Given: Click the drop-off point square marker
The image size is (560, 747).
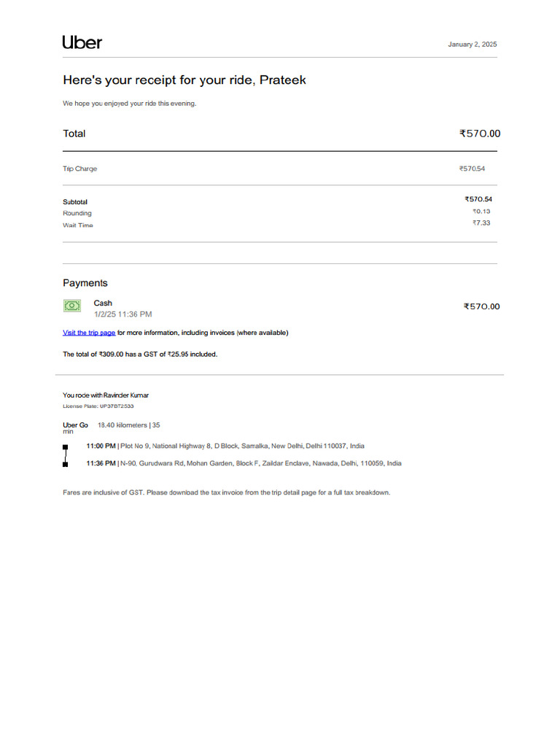Looking at the screenshot, I should (x=66, y=464).
